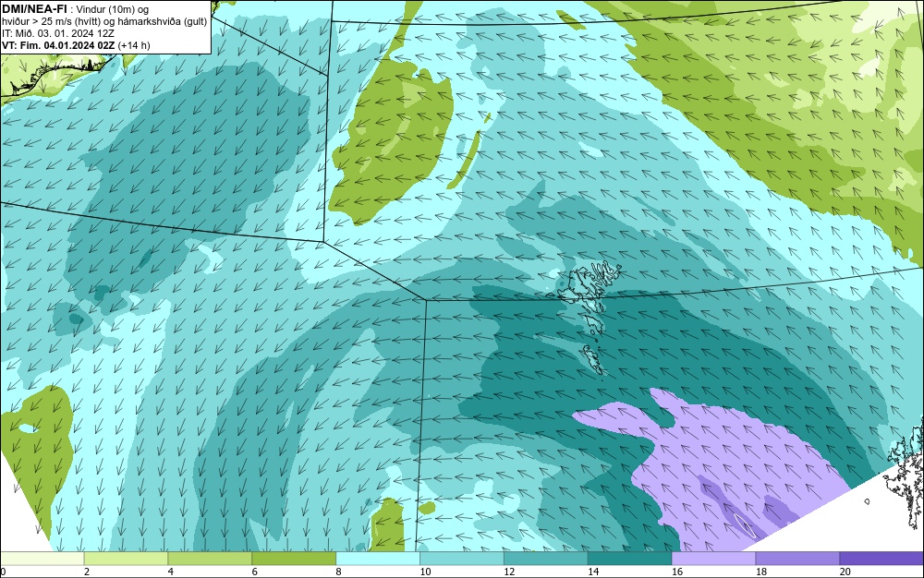Click the legend value label 4

coord(170,572)
